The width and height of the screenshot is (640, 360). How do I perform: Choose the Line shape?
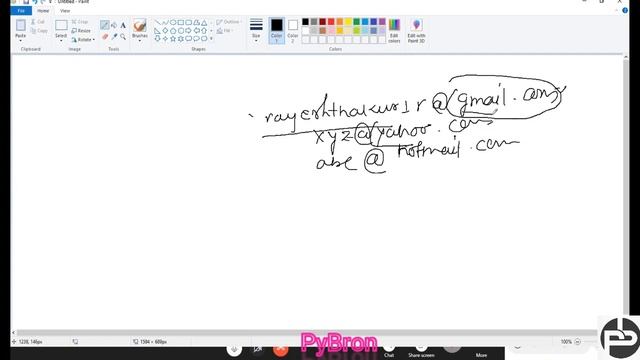158,22
